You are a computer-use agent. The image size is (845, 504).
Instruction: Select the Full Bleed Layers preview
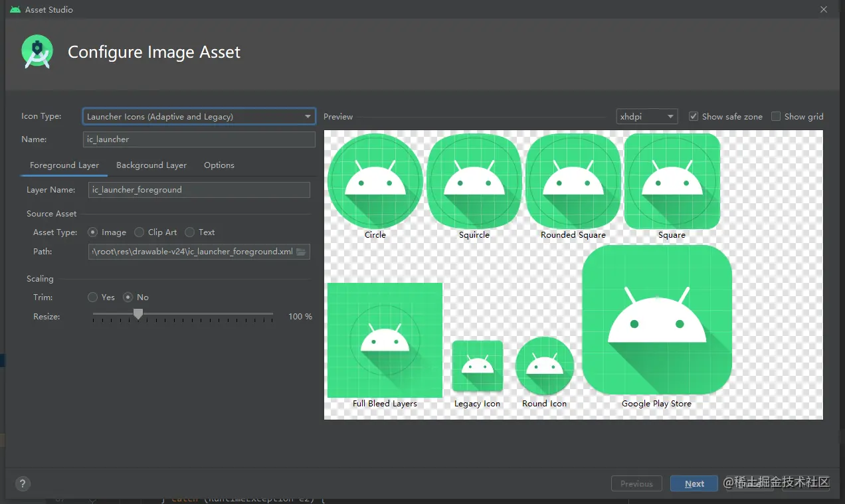pos(385,340)
